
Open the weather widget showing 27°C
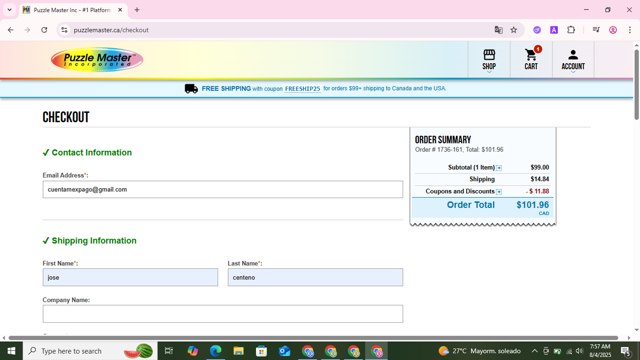click(x=480, y=351)
